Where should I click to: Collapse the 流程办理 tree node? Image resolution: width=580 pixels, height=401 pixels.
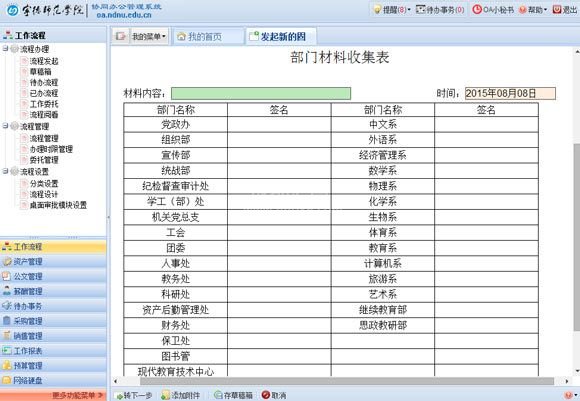coord(5,48)
